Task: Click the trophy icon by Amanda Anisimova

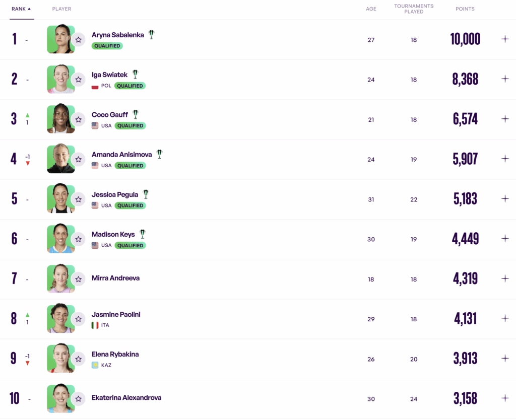Action: [159, 154]
